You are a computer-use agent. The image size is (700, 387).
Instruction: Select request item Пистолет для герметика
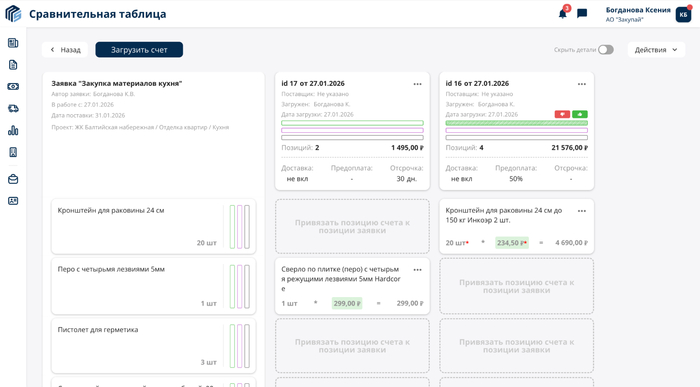pyautogui.click(x=154, y=345)
